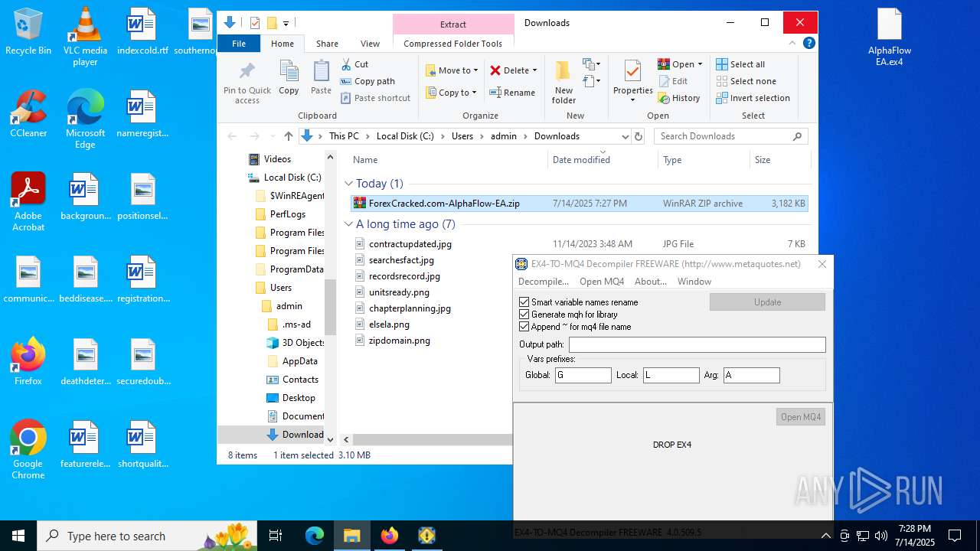Click the Rename ribbon button
Viewport: 980px width, 551px height.
click(x=512, y=93)
